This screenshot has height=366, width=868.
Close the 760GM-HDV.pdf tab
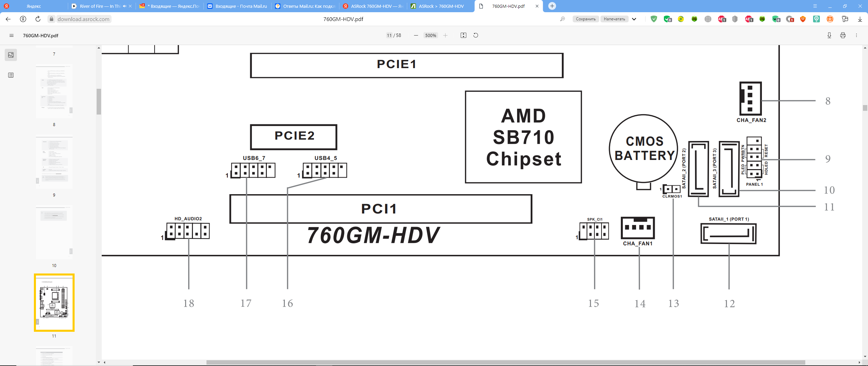[537, 6]
